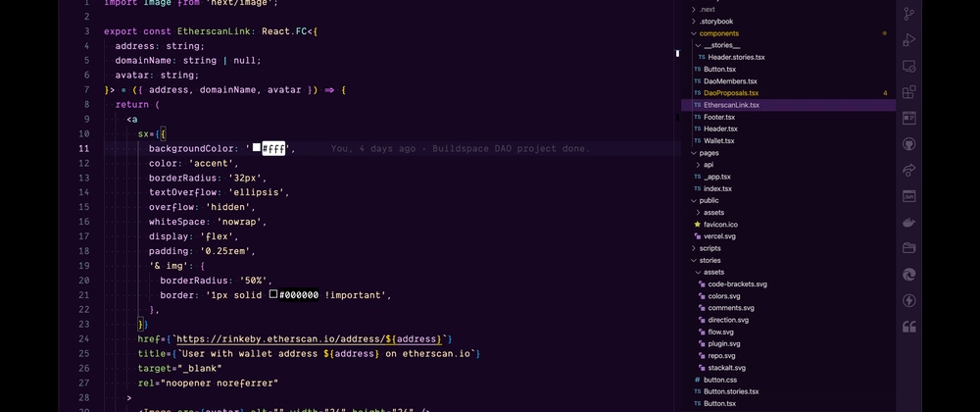The height and width of the screenshot is (412, 980).
Task: Select favicon.ico in public folder
Action: pos(719,225)
